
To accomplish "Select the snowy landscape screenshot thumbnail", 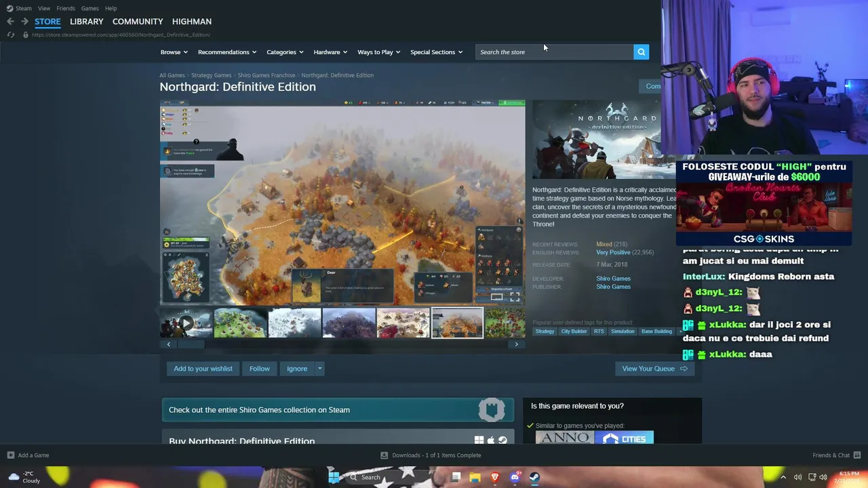I will click(294, 323).
